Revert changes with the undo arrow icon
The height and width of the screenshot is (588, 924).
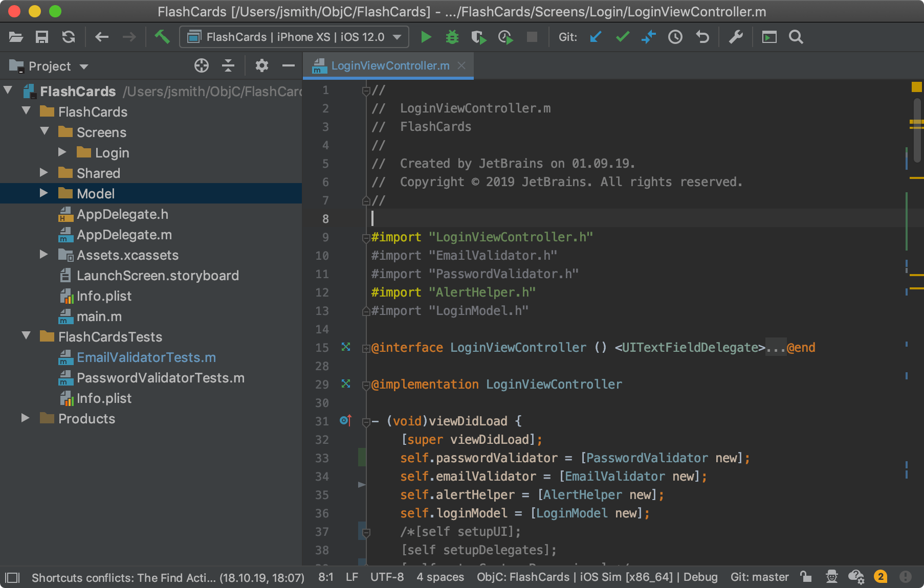(x=702, y=37)
